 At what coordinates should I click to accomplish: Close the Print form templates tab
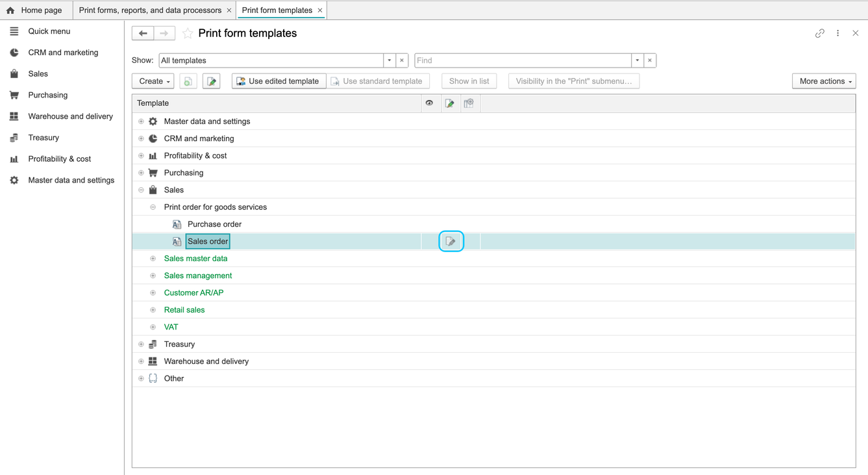320,10
